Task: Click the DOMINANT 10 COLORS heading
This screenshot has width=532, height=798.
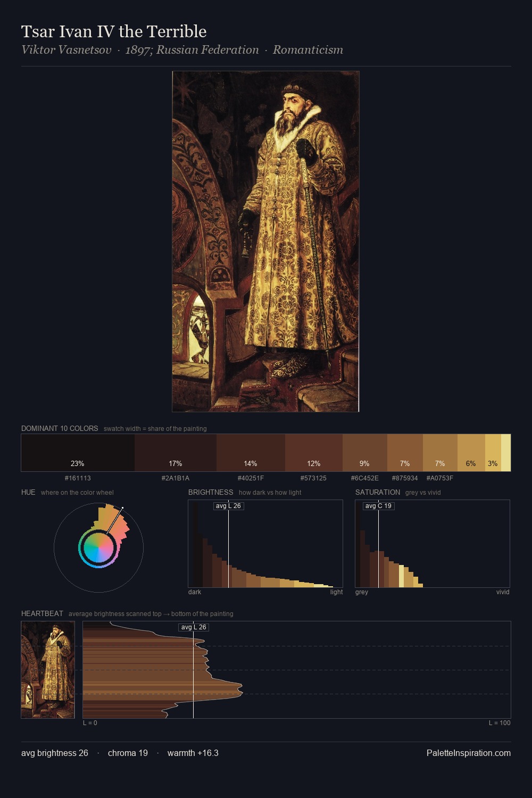Action: coord(60,428)
